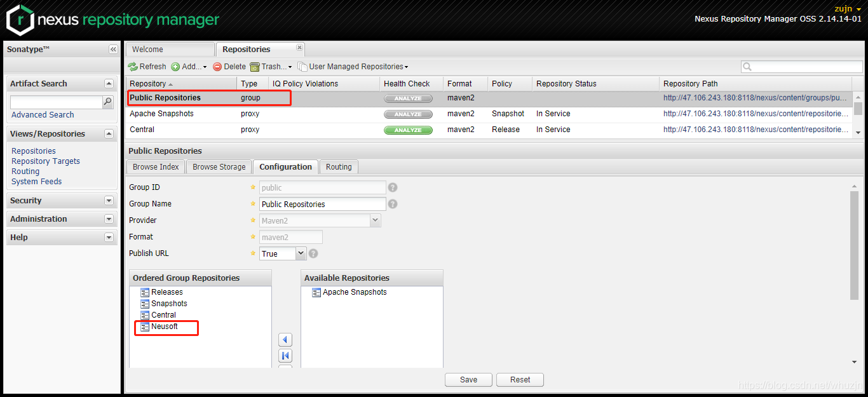This screenshot has width=868, height=397.
Task: Save the repository configuration
Action: click(x=468, y=380)
